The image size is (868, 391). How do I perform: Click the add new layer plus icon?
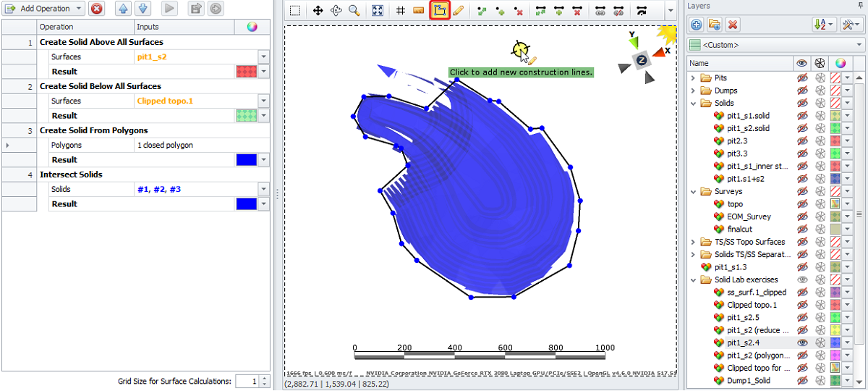point(696,25)
